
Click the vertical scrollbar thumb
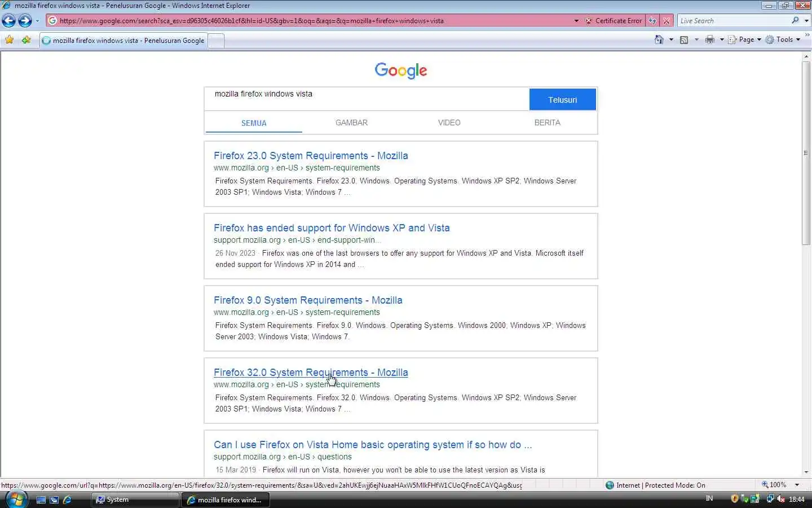click(806, 152)
